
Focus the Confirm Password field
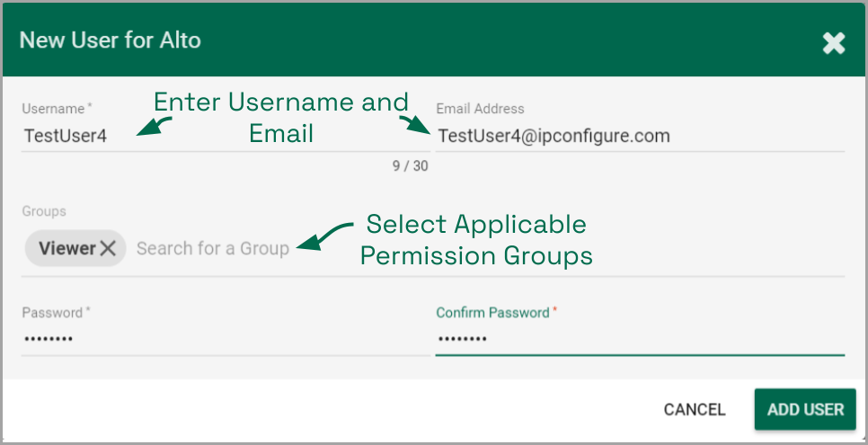[x=638, y=339]
